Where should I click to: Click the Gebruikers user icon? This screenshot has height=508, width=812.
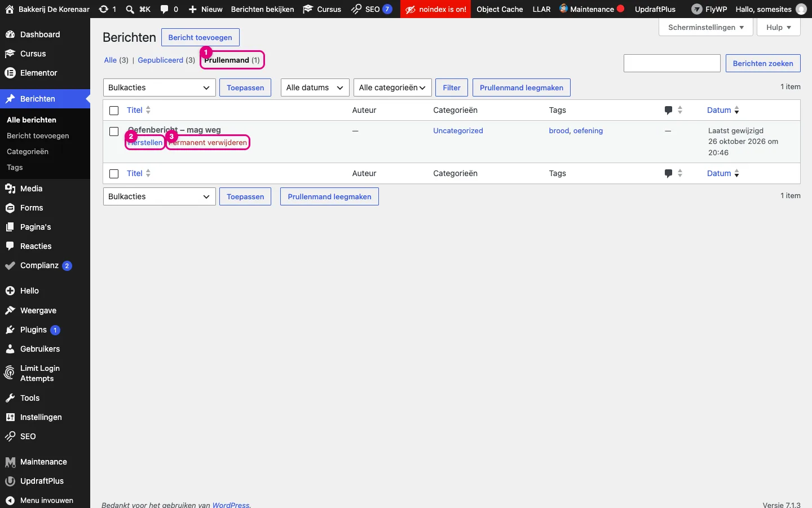click(10, 349)
